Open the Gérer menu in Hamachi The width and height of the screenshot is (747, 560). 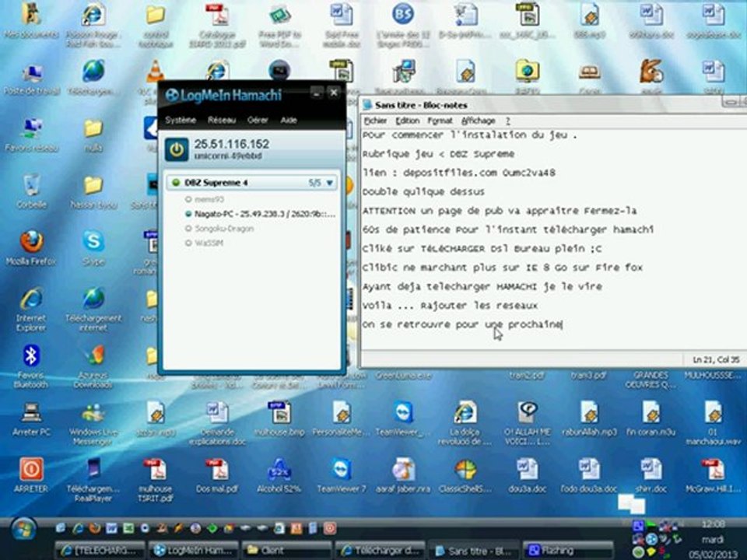tap(258, 120)
